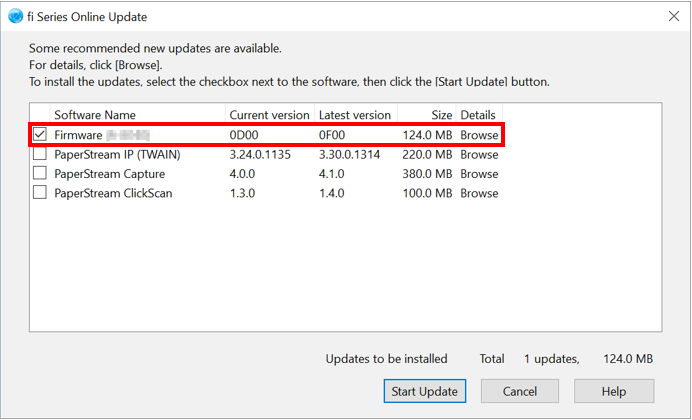The image size is (692, 420).
Task: Browse details for the Firmware update
Action: 479,135
